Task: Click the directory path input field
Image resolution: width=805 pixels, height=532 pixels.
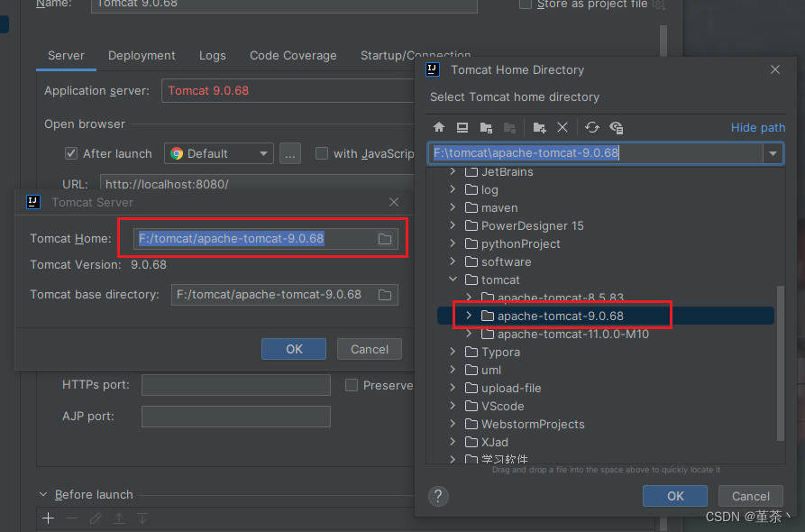Action: 596,153
